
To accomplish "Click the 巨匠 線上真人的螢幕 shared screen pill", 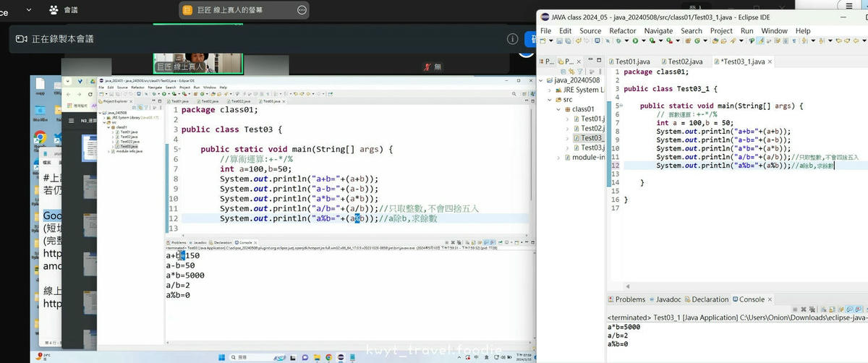I will pos(244,9).
